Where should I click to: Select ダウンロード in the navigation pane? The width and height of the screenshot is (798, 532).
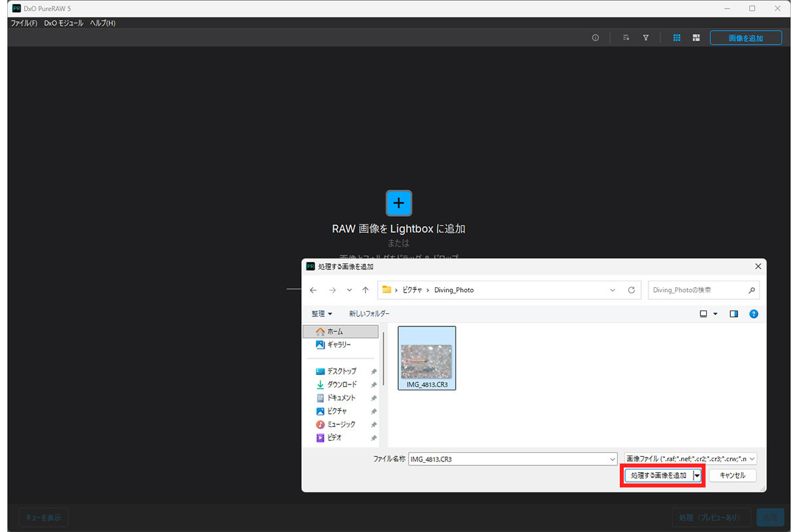click(341, 384)
